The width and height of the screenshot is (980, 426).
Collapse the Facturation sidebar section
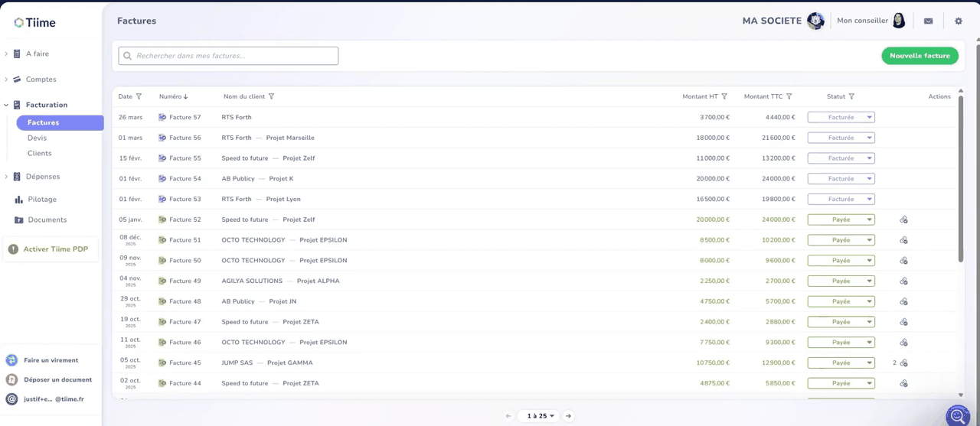pyautogui.click(x=6, y=105)
